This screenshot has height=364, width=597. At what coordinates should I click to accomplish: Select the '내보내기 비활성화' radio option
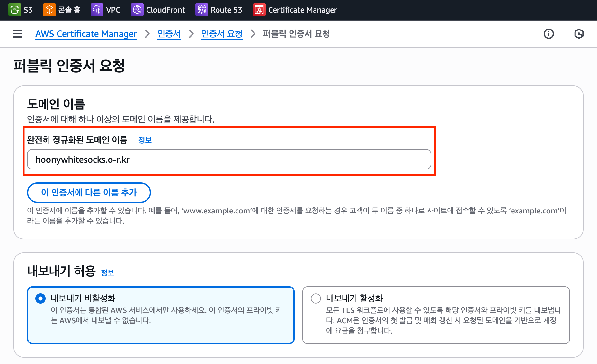click(40, 299)
